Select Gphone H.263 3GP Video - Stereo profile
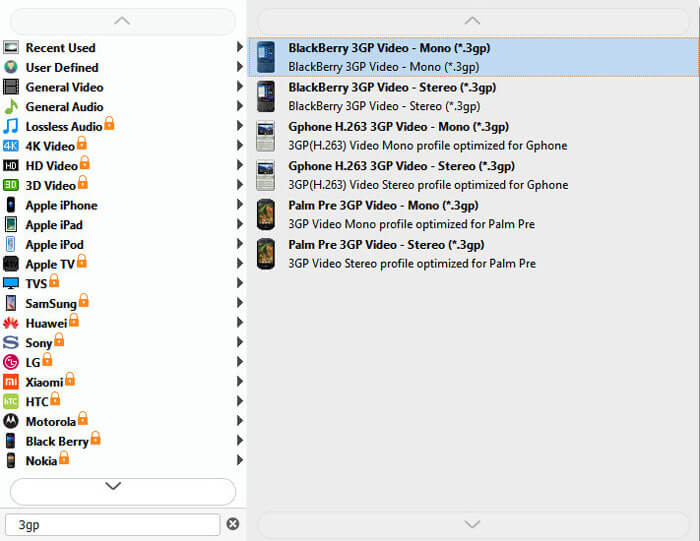700x541 pixels. coord(474,175)
